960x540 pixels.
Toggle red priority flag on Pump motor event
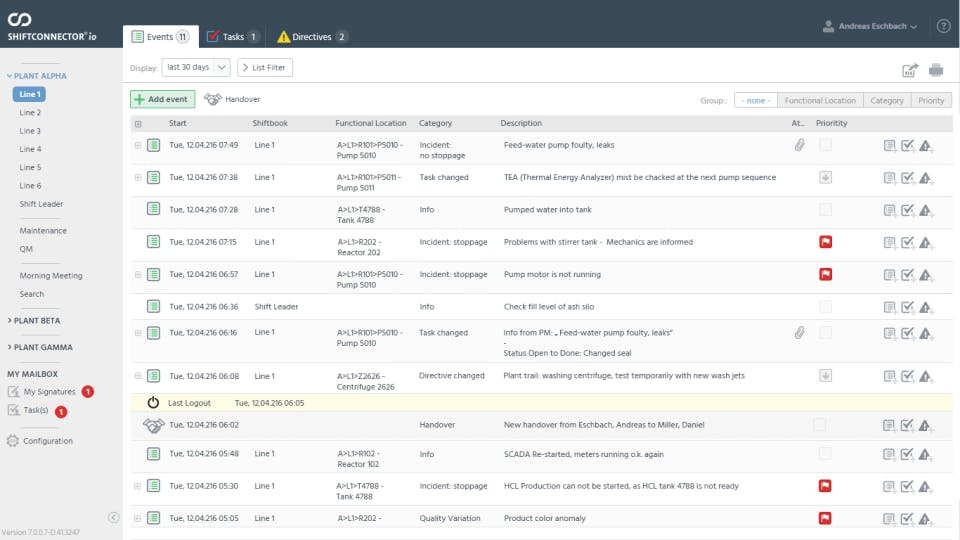825,274
